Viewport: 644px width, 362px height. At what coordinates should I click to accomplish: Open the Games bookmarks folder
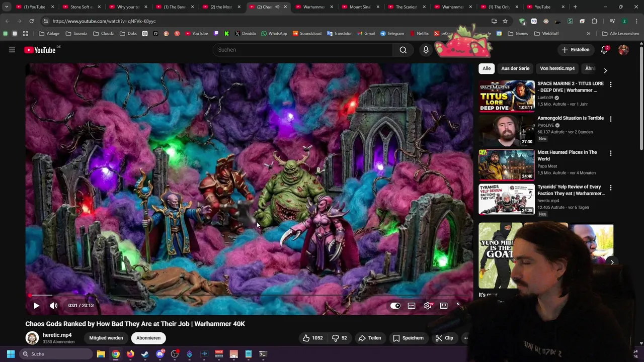click(518, 34)
